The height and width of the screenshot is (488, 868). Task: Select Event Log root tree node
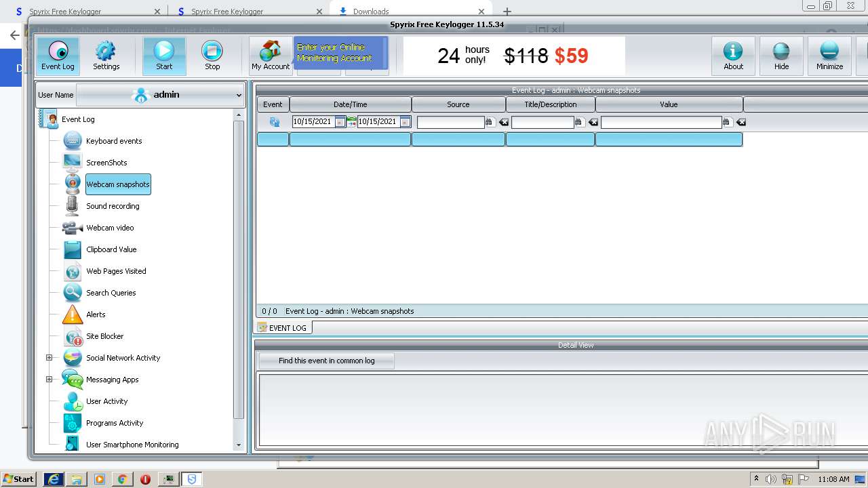[78, 119]
